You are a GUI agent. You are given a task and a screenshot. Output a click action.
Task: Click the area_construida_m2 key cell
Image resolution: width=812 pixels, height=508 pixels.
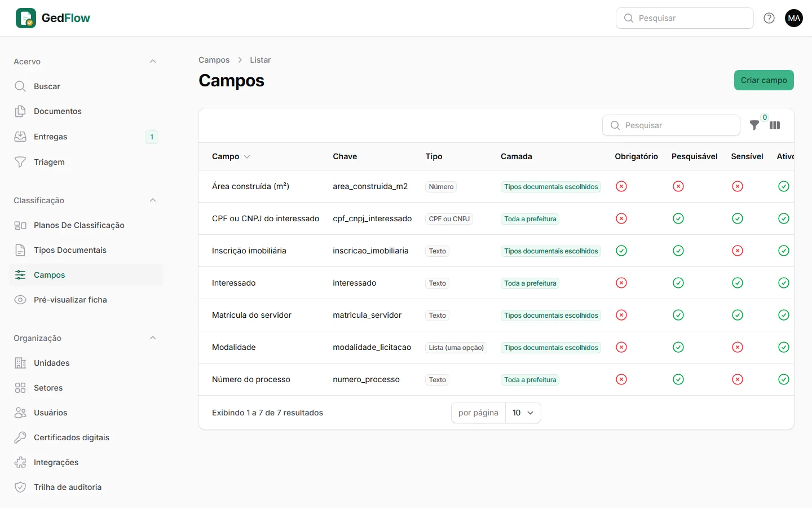coord(370,186)
